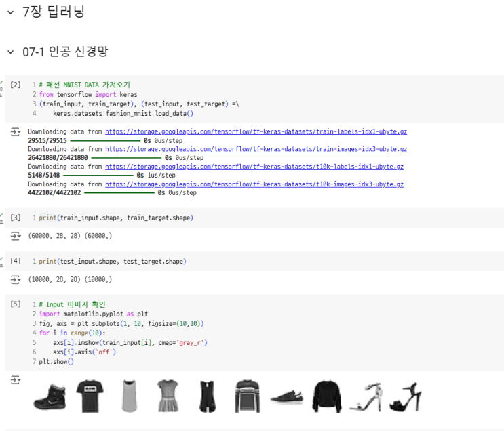Click the black sleeveless top image, fifth in output
The image size is (504, 431).
pos(208,396)
